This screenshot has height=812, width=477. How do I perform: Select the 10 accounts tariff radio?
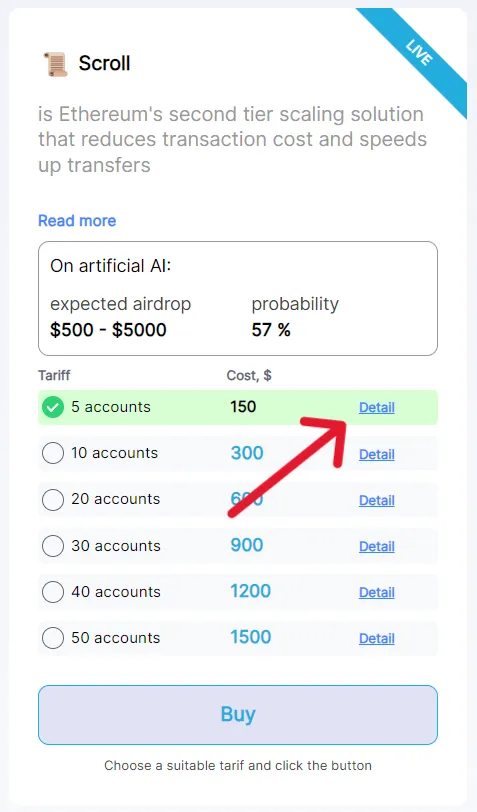[x=53, y=454]
